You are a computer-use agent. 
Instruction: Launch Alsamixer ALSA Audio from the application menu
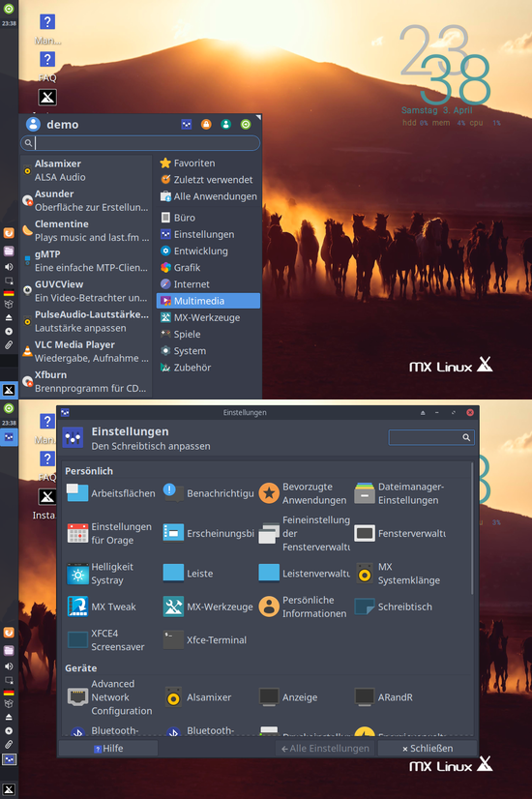(x=86, y=170)
